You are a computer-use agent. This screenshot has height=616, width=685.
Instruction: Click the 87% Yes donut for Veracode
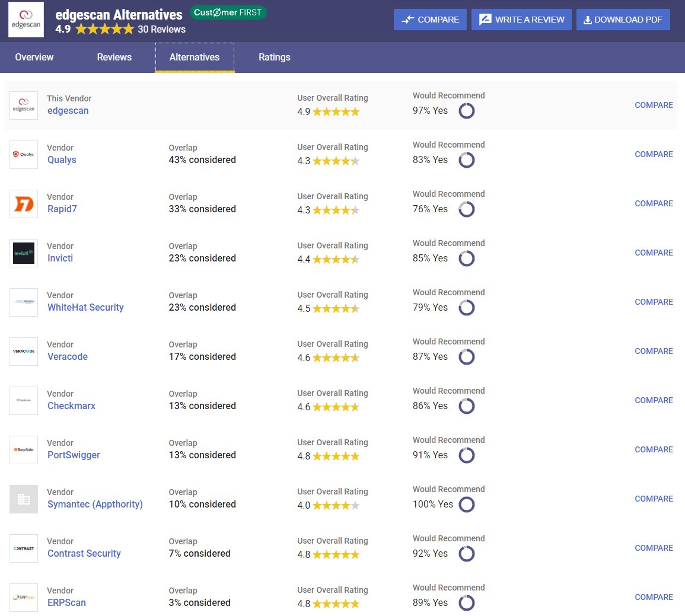(x=467, y=357)
